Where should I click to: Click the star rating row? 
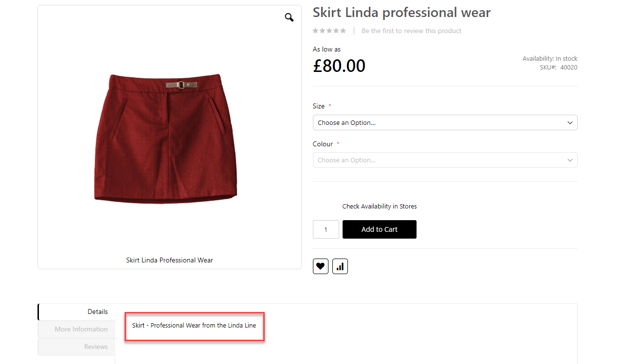pos(329,31)
